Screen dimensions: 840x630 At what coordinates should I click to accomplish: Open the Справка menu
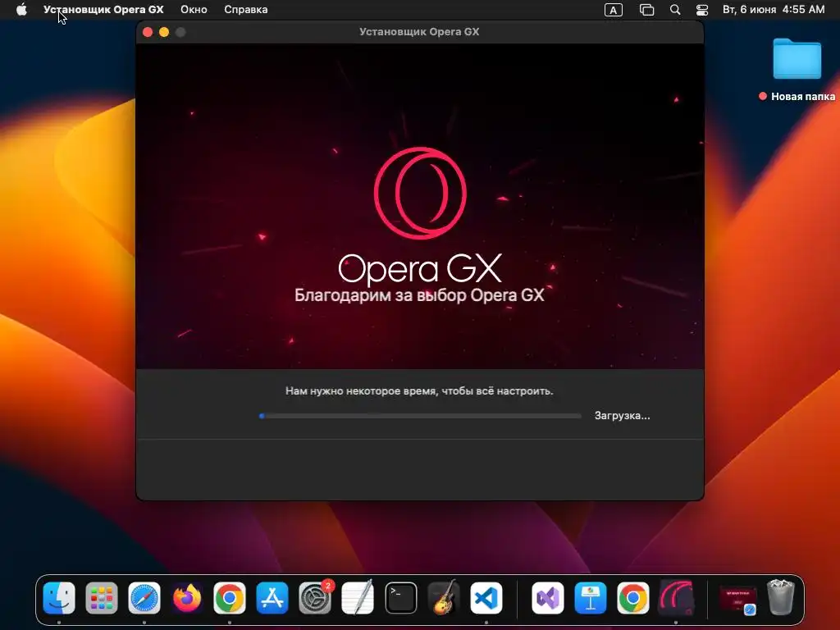point(246,10)
